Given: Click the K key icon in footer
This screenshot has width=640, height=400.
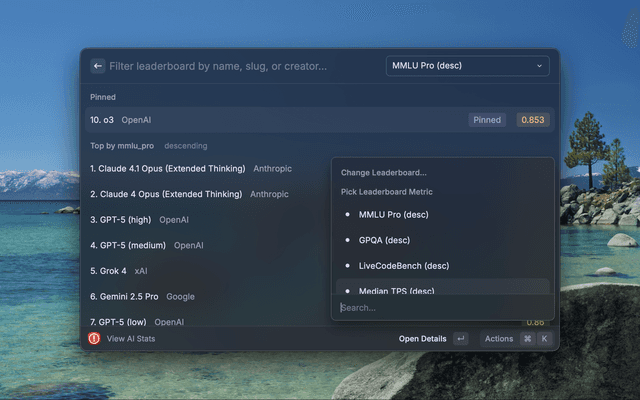Looking at the screenshot, I should click(x=544, y=339).
